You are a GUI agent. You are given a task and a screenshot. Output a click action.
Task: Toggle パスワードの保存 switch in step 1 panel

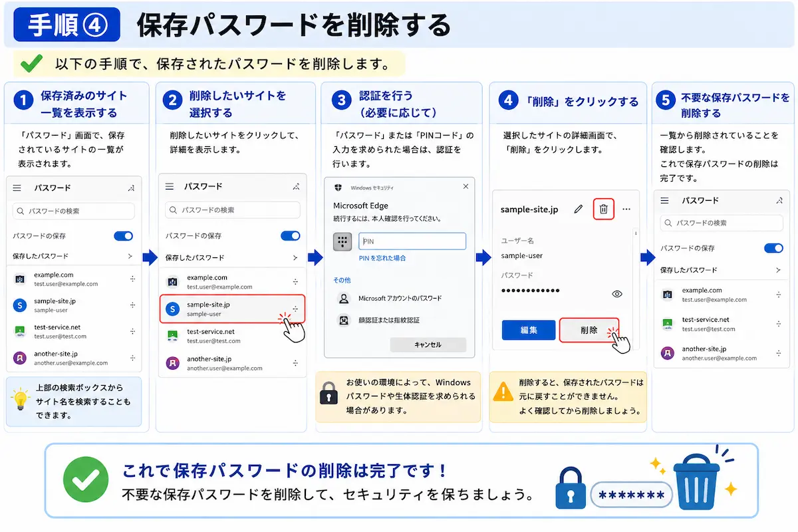pyautogui.click(x=124, y=235)
